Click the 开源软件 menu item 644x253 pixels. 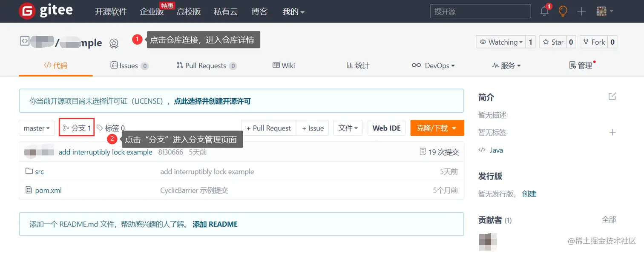point(111,11)
